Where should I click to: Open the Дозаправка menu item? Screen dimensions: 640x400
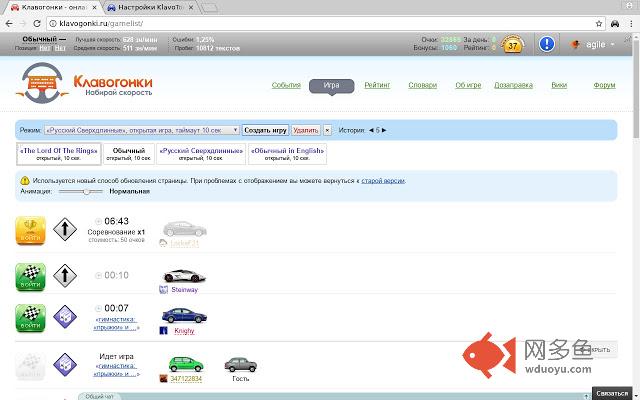(x=513, y=85)
